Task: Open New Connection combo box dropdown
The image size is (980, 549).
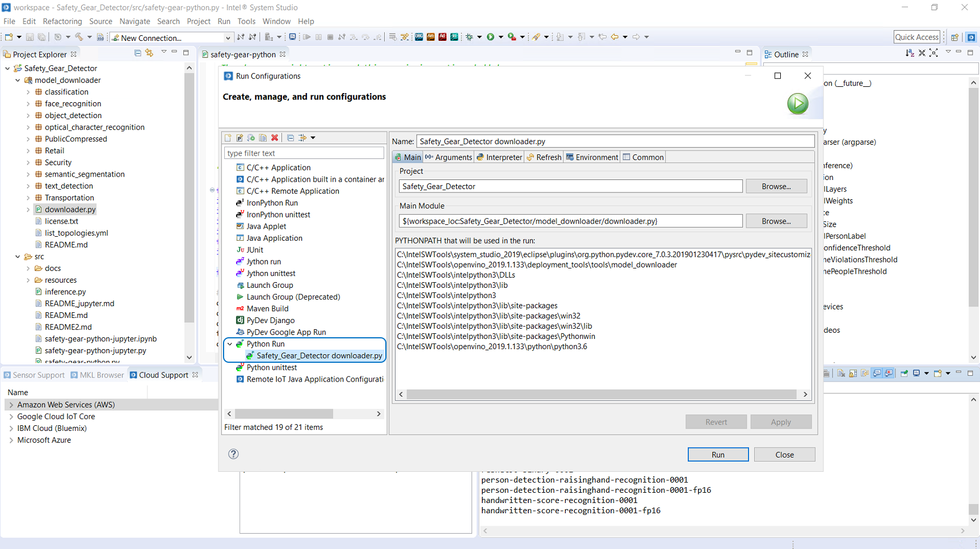Action: 228,38
